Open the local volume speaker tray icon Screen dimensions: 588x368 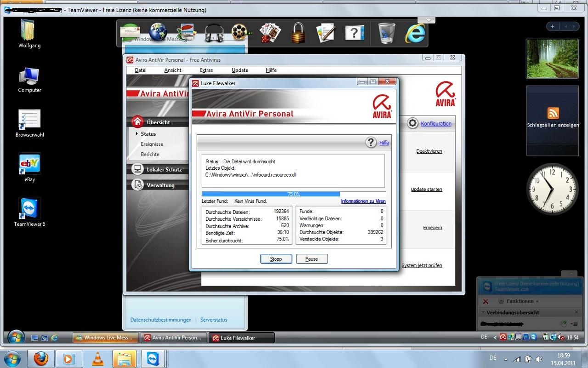tap(539, 359)
